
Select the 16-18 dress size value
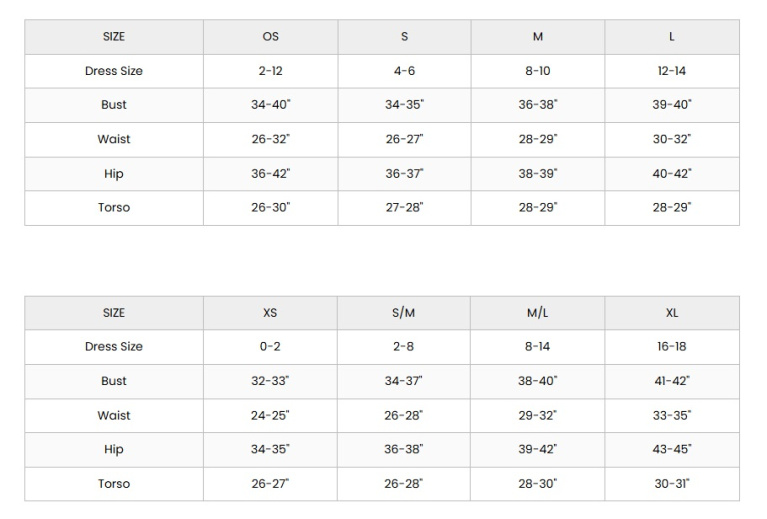(672, 347)
